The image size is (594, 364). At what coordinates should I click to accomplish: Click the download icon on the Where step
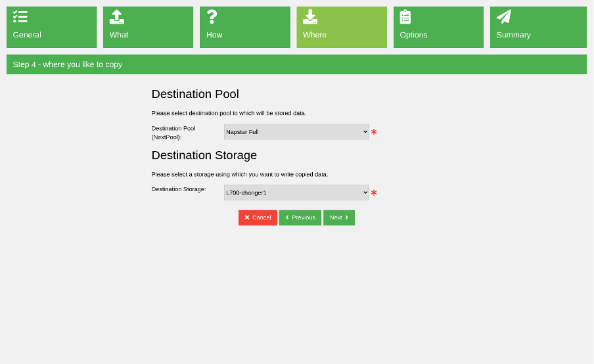pos(310,16)
